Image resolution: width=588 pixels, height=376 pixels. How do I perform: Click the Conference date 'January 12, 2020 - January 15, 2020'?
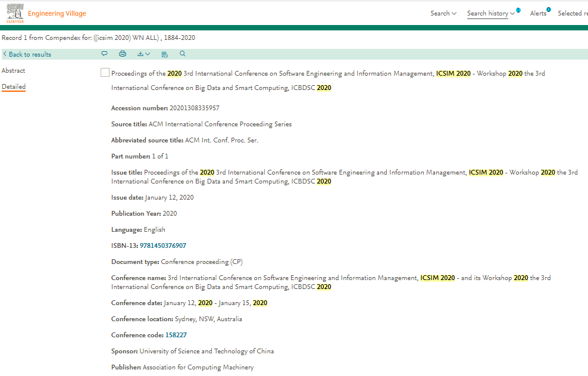[215, 303]
